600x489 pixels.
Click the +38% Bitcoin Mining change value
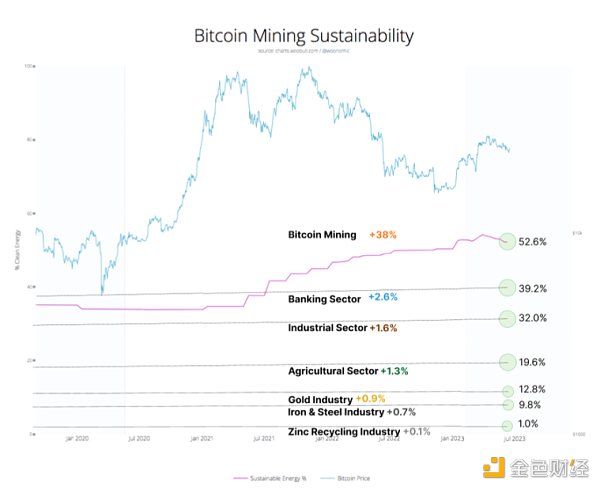(383, 235)
